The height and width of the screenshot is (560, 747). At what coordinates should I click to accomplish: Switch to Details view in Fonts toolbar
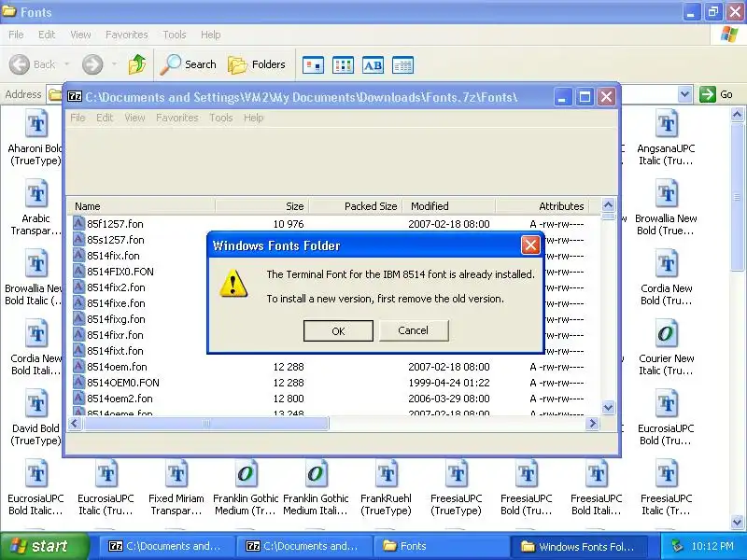click(402, 64)
